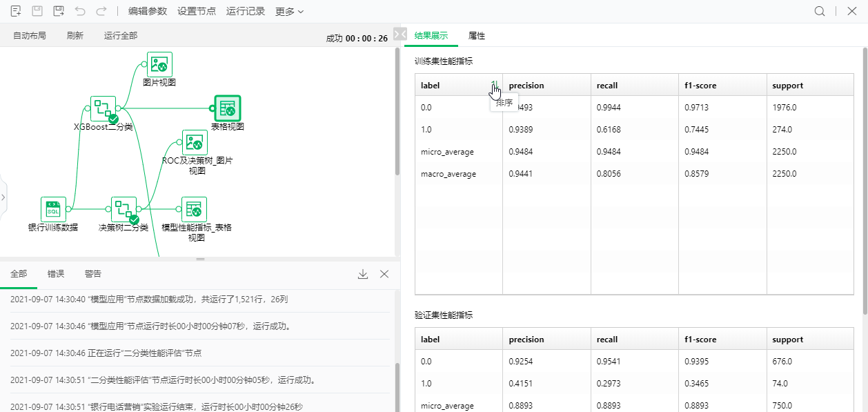Select the 银行训练数据 SQL node
This screenshot has width=868, height=412.
[x=53, y=209]
